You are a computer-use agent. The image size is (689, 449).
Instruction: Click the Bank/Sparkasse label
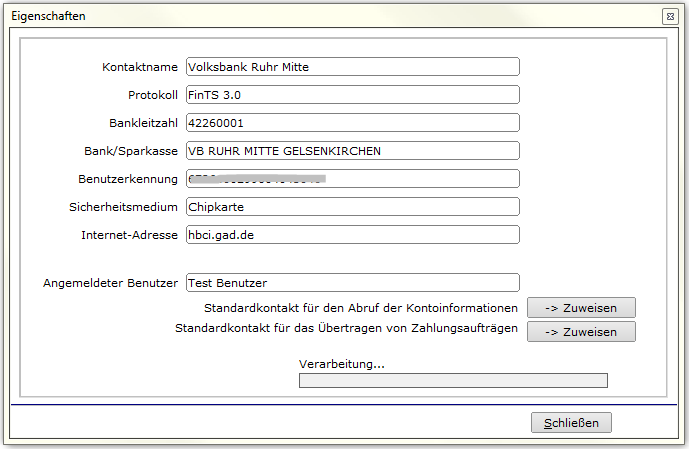coord(131,151)
